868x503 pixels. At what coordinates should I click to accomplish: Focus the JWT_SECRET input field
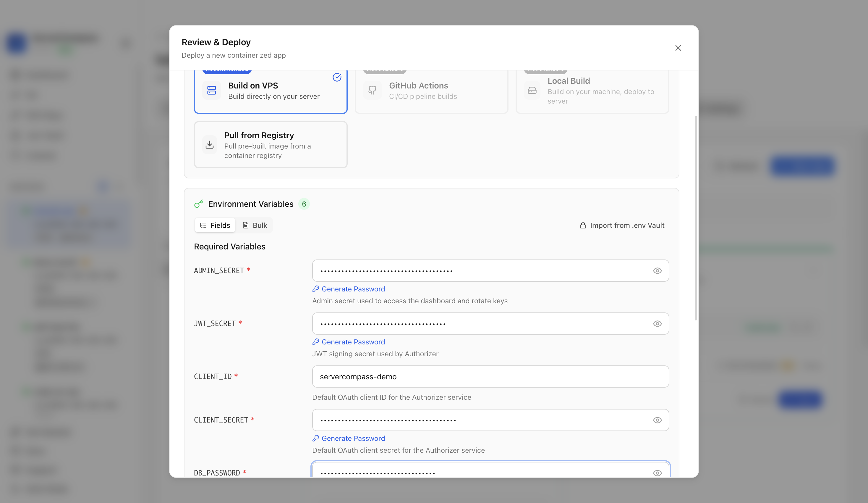pos(490,323)
